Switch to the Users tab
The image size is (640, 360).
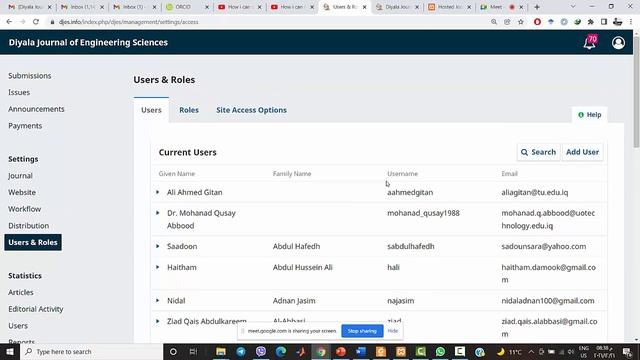(x=151, y=110)
